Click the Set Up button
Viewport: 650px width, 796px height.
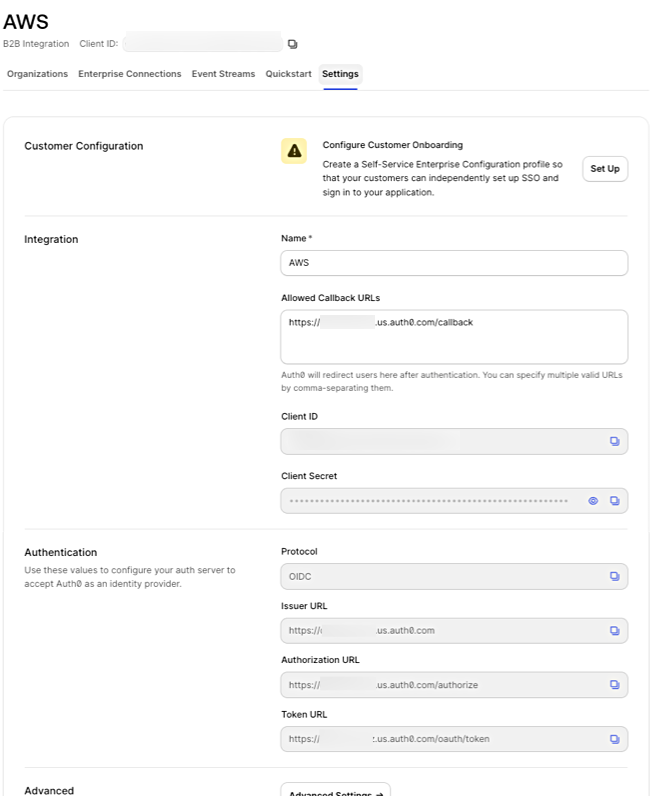(605, 169)
